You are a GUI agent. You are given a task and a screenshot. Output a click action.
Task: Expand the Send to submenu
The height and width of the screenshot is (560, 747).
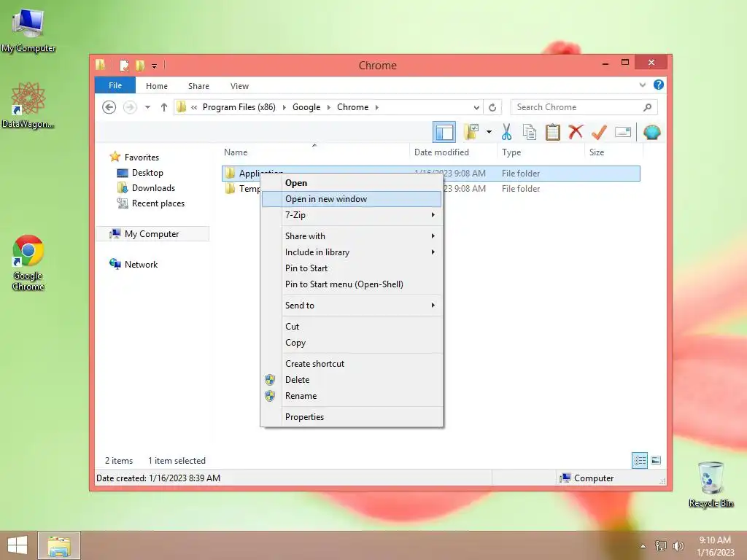point(352,306)
